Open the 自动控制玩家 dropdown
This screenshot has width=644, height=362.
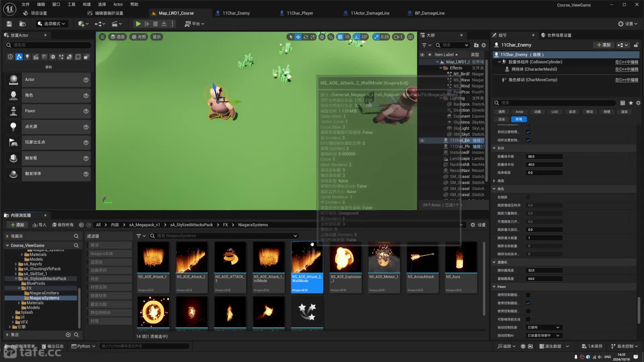(544, 327)
